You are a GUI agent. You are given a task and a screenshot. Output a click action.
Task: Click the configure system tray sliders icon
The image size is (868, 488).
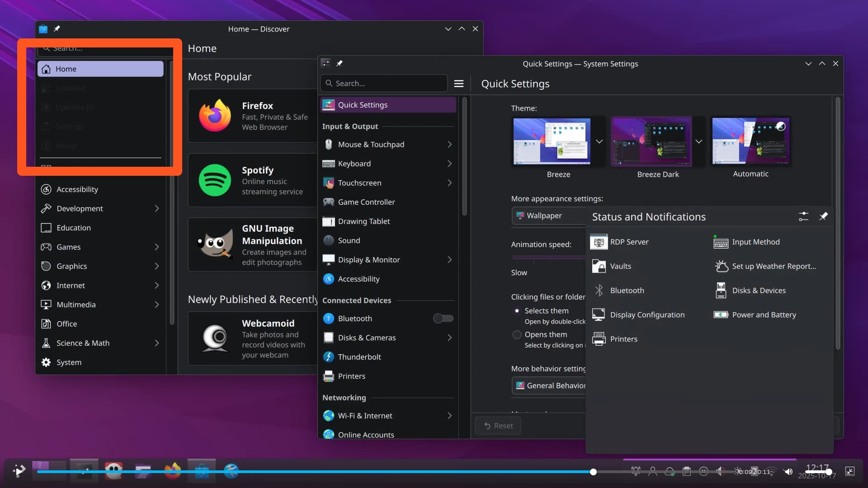[803, 217]
